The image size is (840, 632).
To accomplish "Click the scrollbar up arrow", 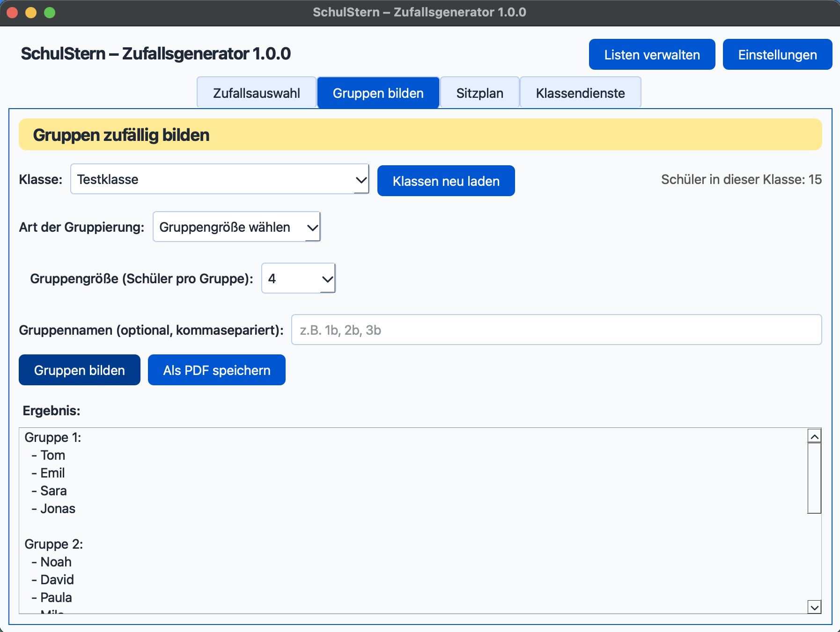I will click(x=814, y=435).
